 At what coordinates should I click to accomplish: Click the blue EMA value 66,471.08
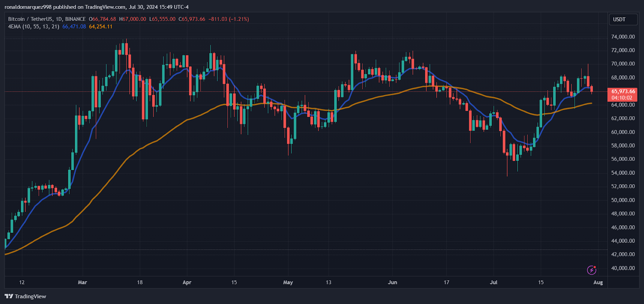[x=74, y=27]
